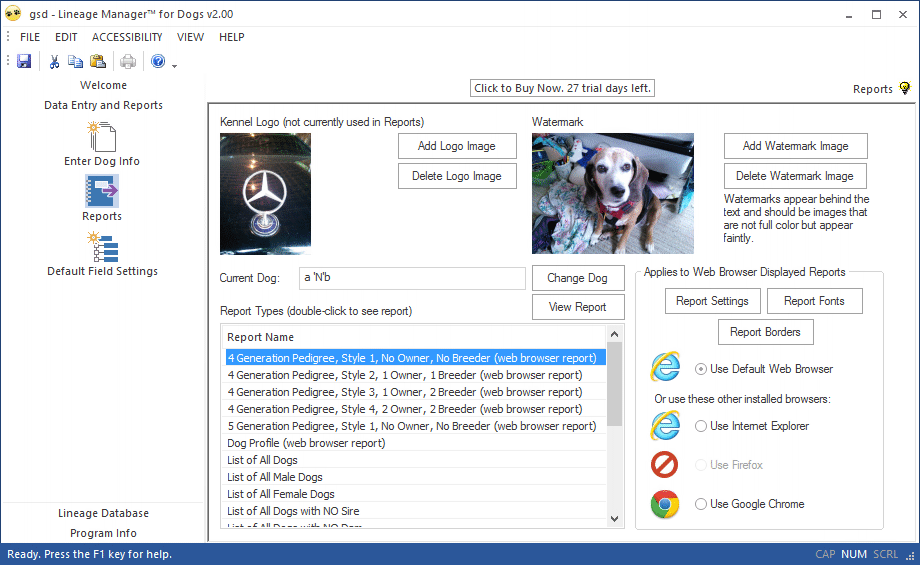This screenshot has width=920, height=565.
Task: Select 5 Generation Pedigree Style 1 report
Action: (x=415, y=426)
